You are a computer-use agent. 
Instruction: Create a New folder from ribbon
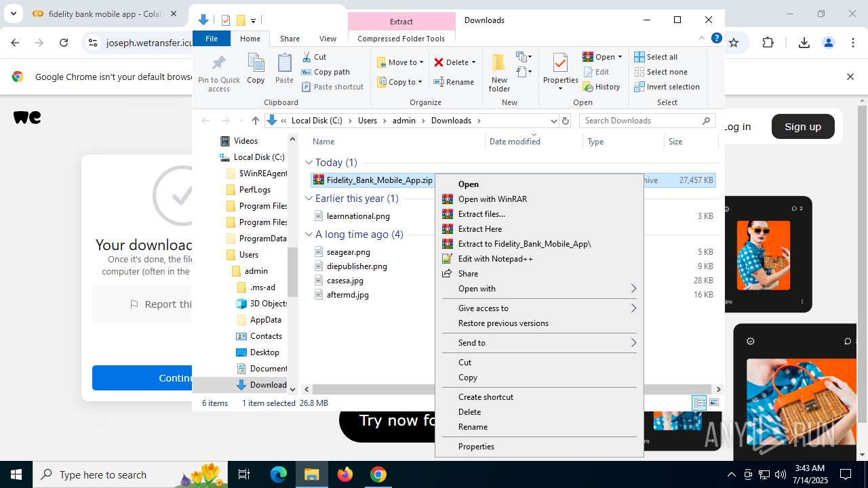[499, 73]
